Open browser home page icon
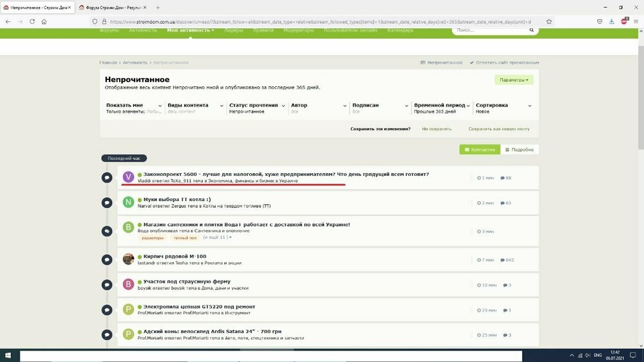Viewport: 644px width, 362px height. [x=44, y=21]
